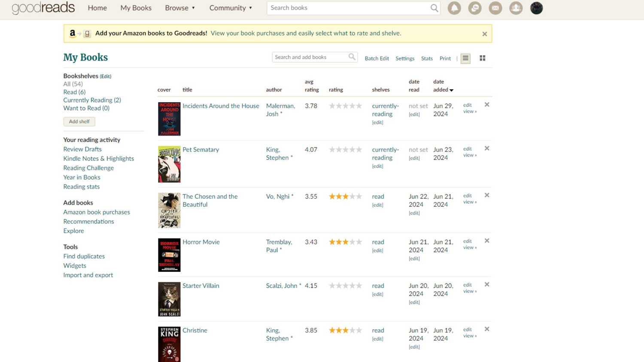The height and width of the screenshot is (362, 644).
Task: Switch to grid view of books
Action: [482, 58]
